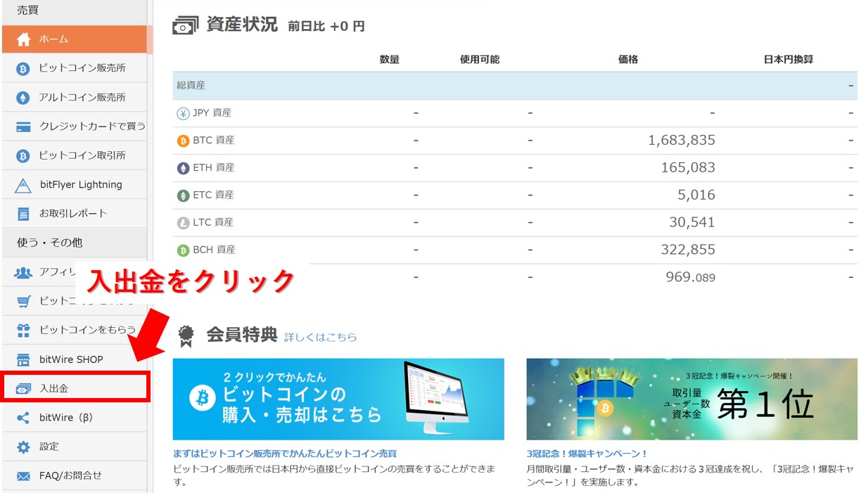This screenshot has height=493, width=868.
Task: Click the 資産状況 wallet header icon
Action: (184, 25)
